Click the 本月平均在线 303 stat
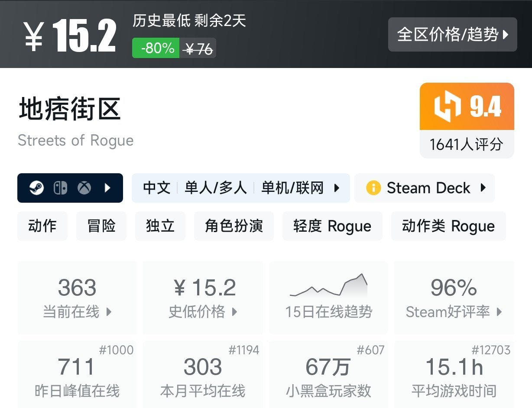 (x=203, y=374)
